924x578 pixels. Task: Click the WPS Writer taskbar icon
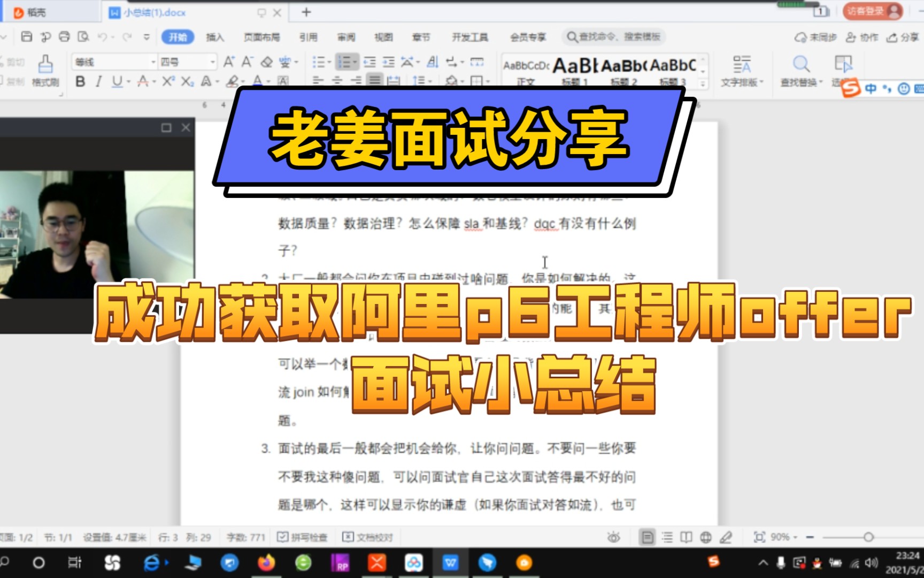tap(450, 562)
